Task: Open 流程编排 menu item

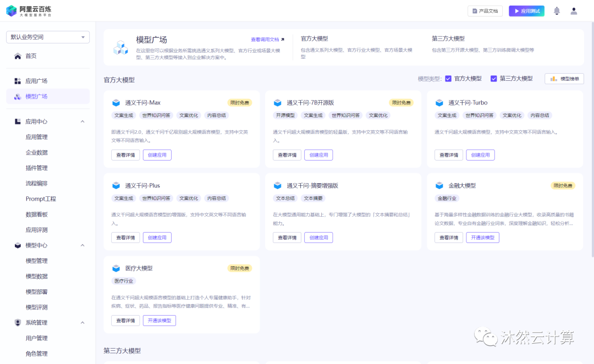Action: pos(36,183)
